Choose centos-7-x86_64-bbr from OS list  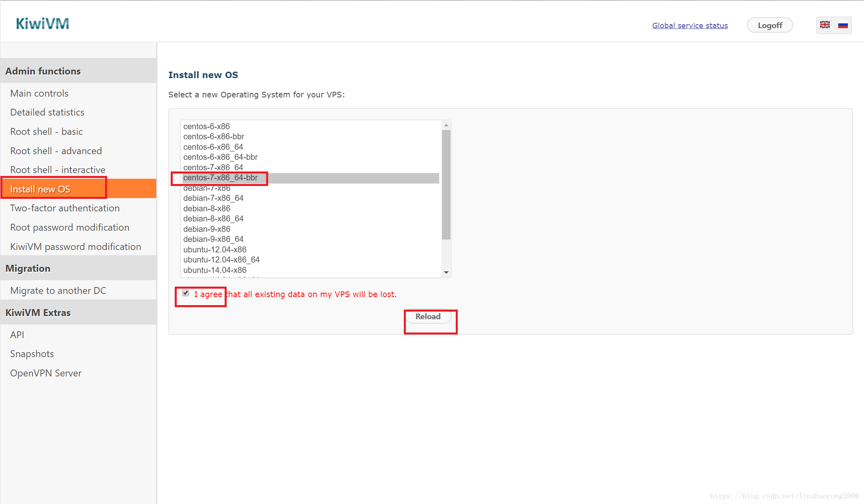[220, 178]
